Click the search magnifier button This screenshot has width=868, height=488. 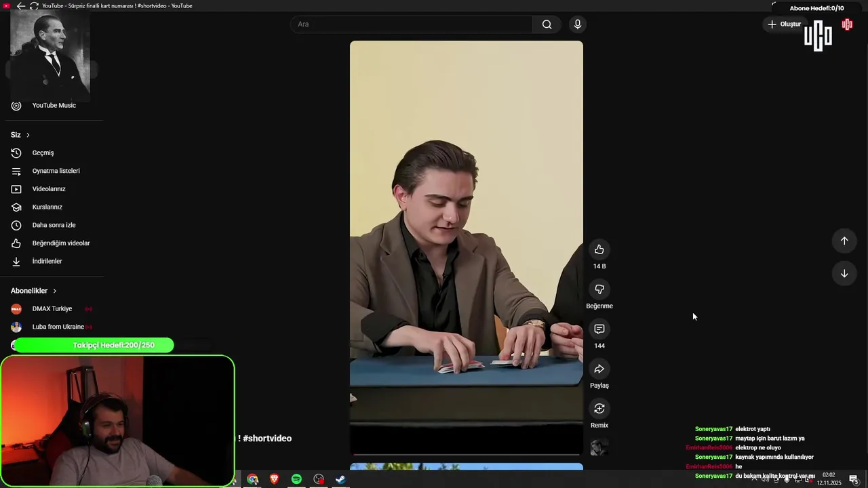point(547,24)
